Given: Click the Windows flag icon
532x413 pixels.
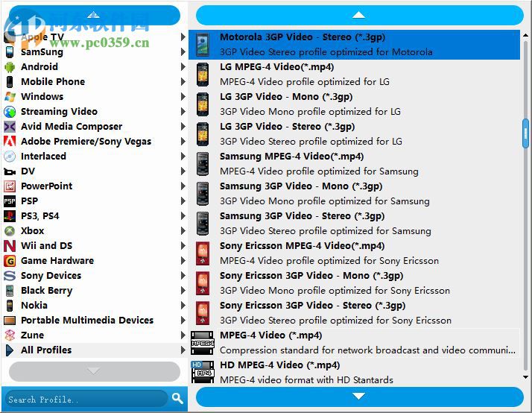Looking at the screenshot, I should 10,97.
